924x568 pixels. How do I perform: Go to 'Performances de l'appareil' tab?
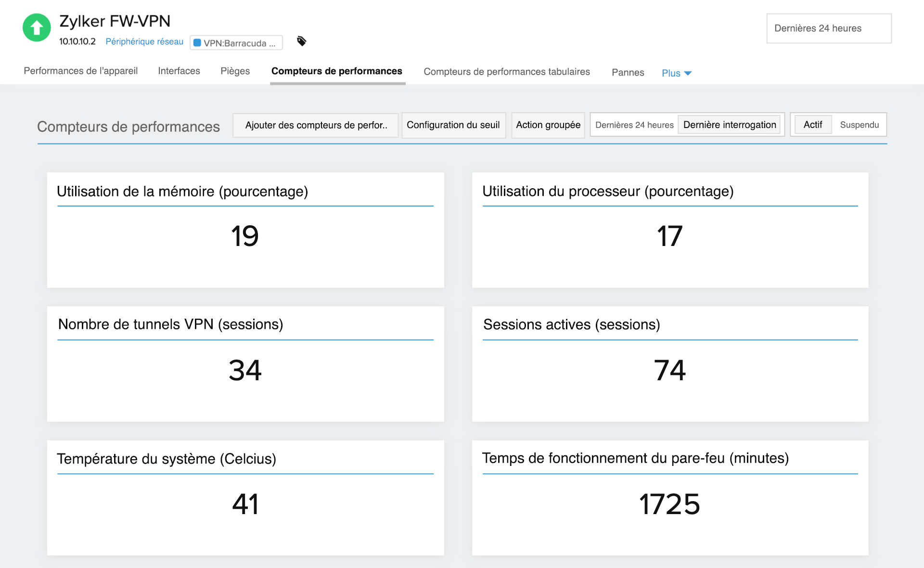[x=80, y=70]
